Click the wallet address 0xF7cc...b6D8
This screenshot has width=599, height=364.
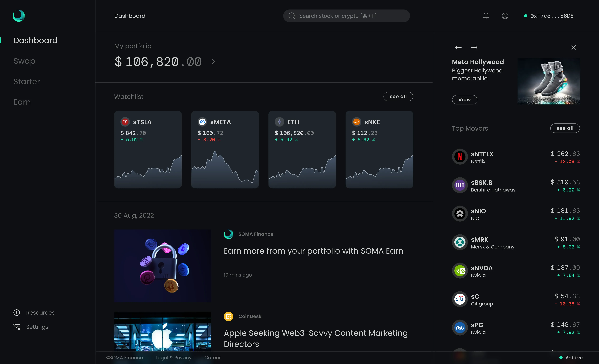pyautogui.click(x=552, y=16)
